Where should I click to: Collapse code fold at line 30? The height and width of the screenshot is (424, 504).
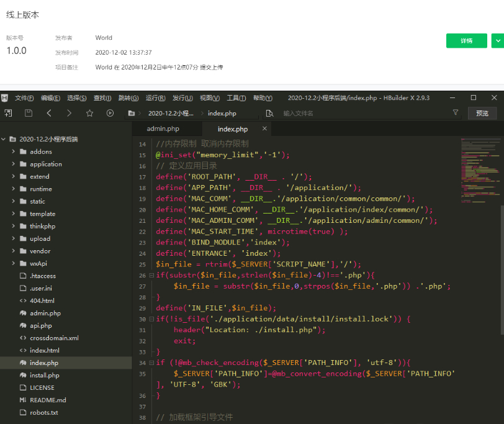151,319
